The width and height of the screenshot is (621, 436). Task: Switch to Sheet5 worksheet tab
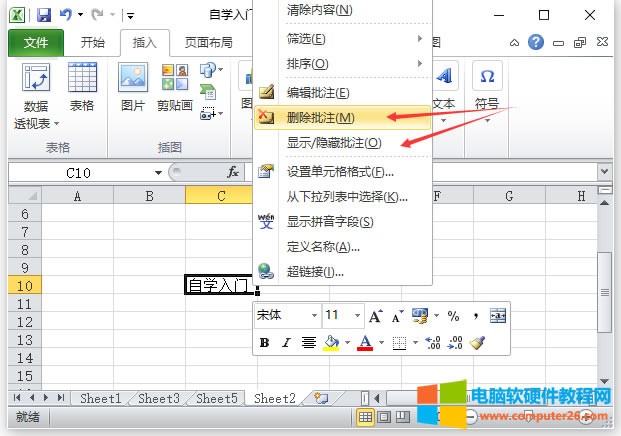[x=217, y=398]
